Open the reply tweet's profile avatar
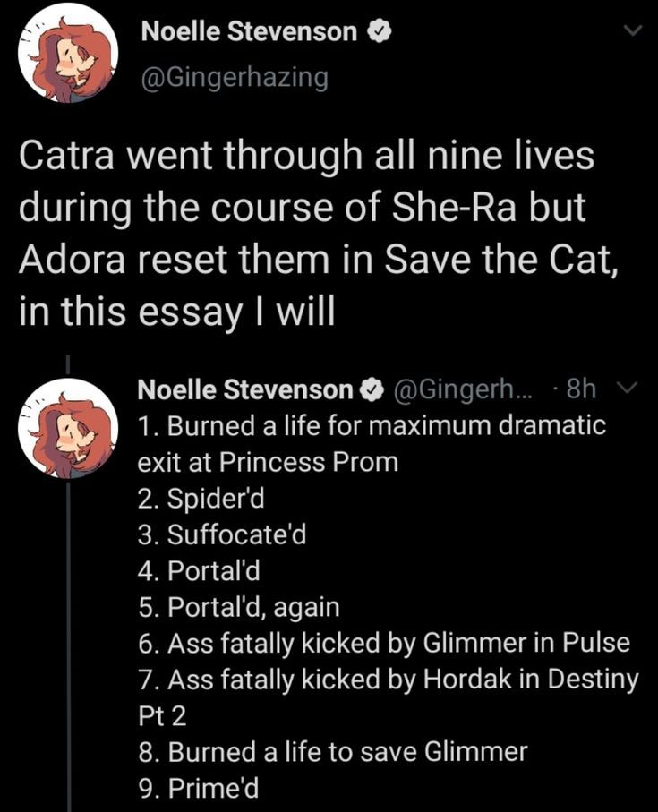 (x=68, y=428)
